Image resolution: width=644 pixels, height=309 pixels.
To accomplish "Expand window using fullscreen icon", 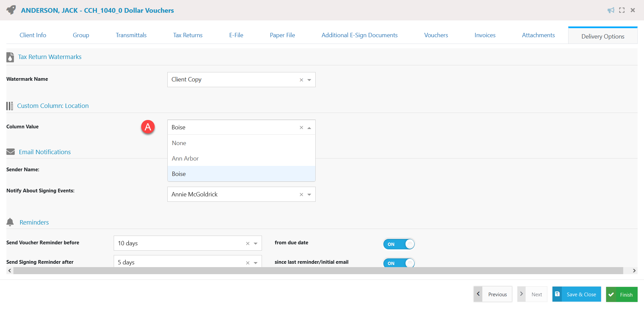I will [622, 10].
